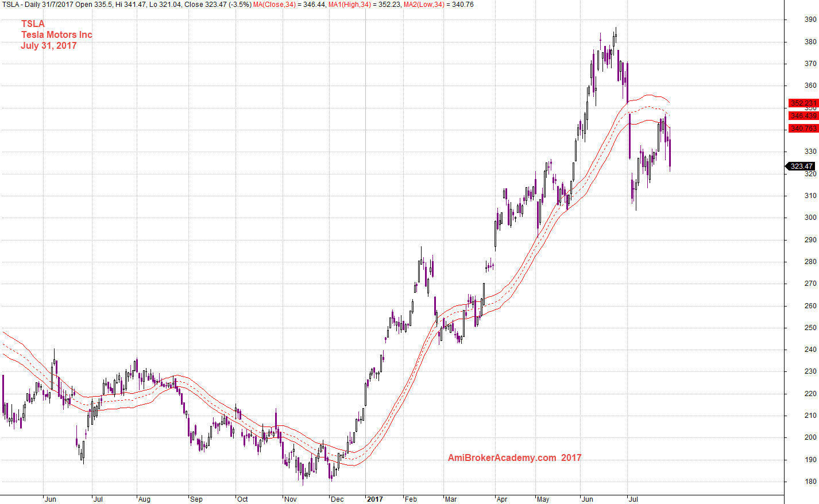Click the 390 value on price axis
The width and height of the screenshot is (819, 504).
click(x=810, y=20)
